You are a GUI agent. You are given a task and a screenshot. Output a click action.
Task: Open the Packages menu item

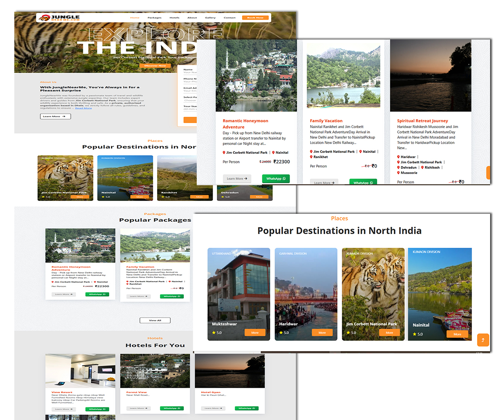pyautogui.click(x=154, y=18)
